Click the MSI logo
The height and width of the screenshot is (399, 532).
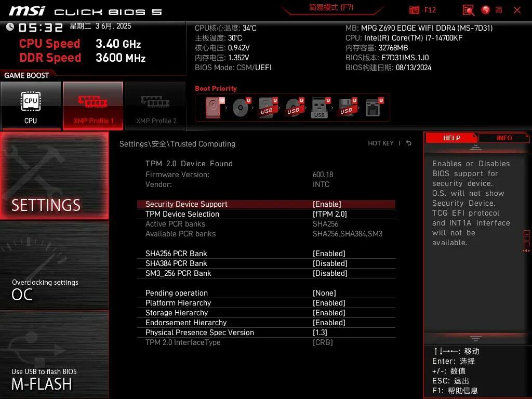tap(27, 11)
